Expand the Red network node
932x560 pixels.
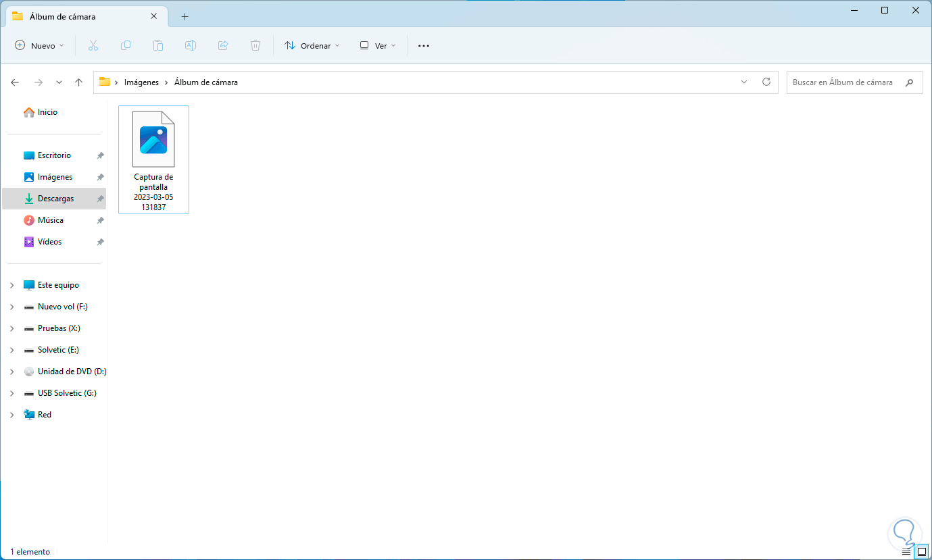11,415
